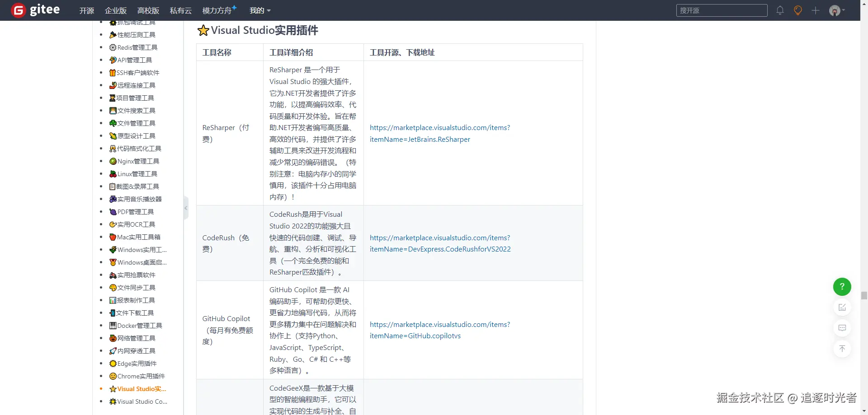
Task: Open the 模力方舟 menu item
Action: tap(219, 10)
